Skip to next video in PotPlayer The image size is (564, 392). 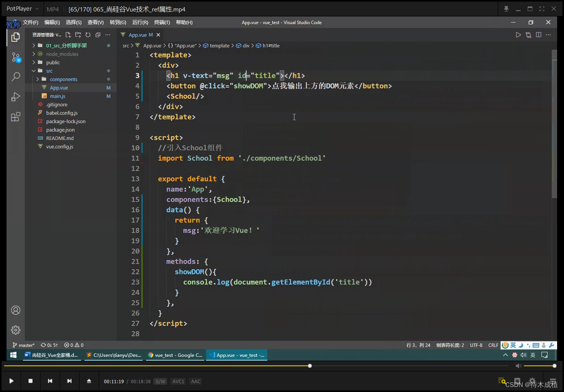click(x=69, y=381)
